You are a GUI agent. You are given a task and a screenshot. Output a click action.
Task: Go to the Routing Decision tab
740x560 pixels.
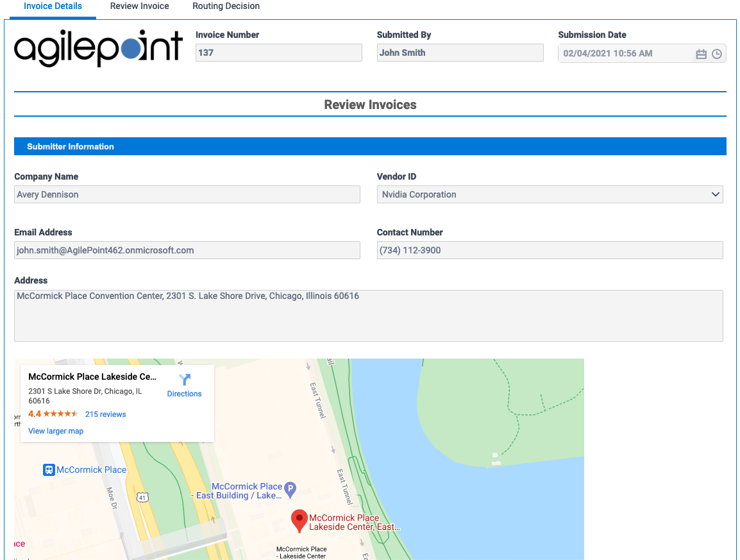(x=226, y=6)
